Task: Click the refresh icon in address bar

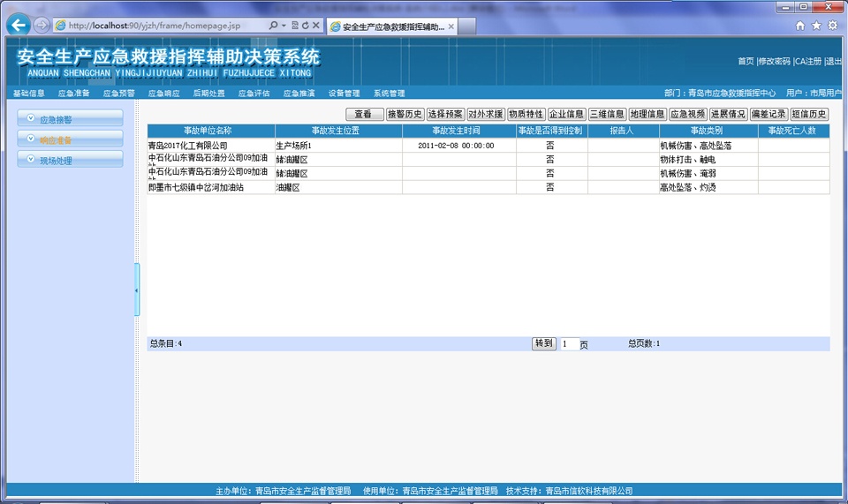Action: [305, 26]
